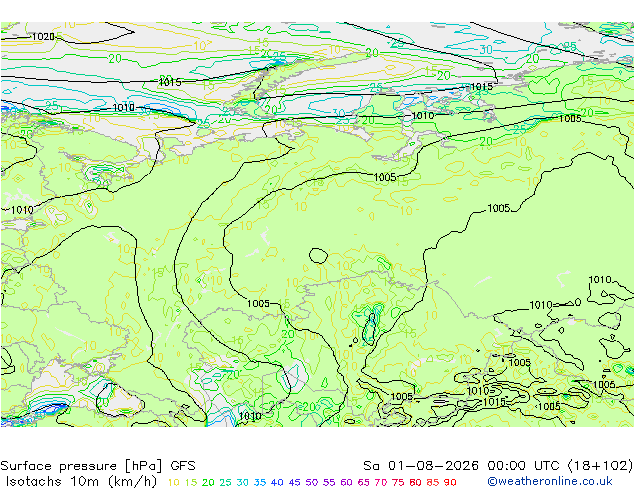Select the "Sa 01-08-2026" date text
This screenshot has height=490, width=634.
coord(421,466)
